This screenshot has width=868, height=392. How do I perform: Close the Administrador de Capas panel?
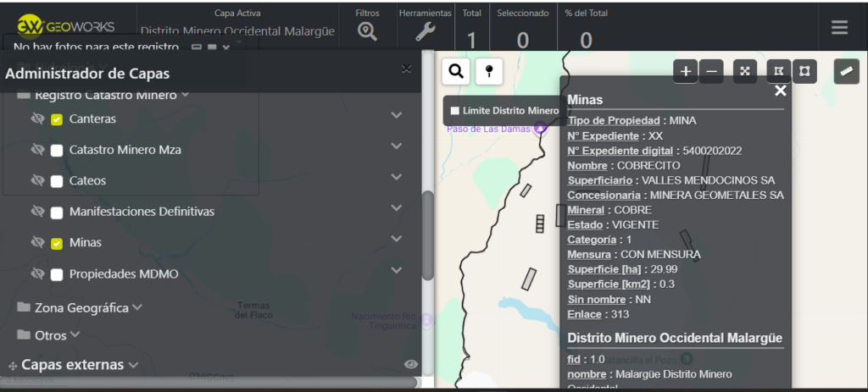tap(406, 69)
